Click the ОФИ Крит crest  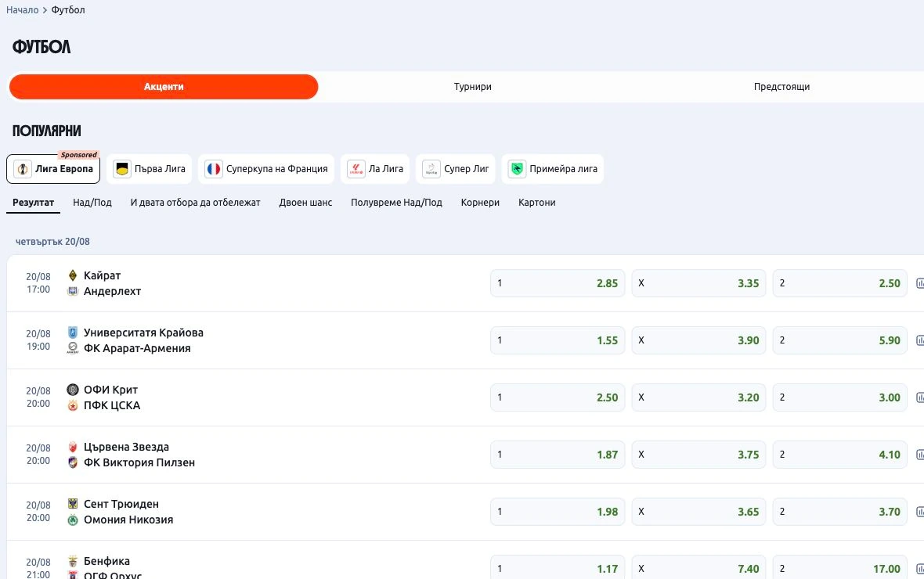pos(73,390)
